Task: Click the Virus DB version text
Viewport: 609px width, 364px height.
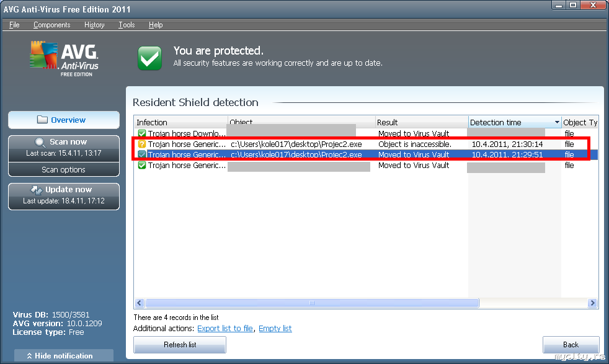Action: 51,314
